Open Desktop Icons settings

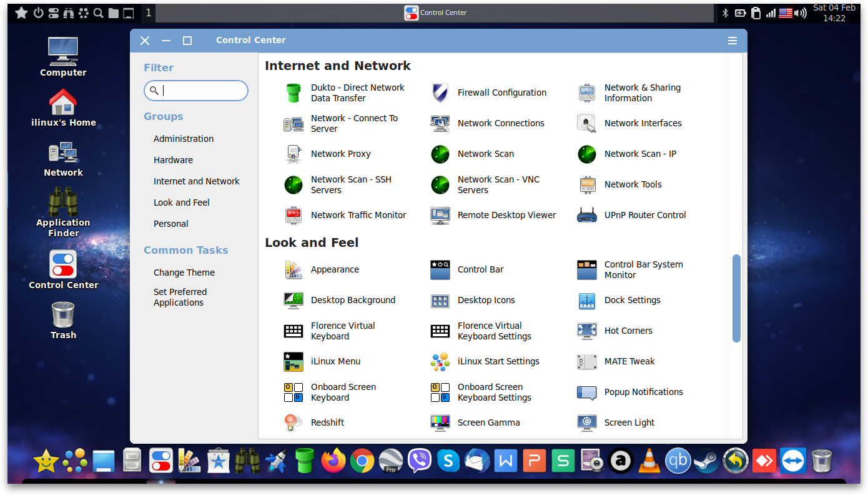(x=473, y=300)
